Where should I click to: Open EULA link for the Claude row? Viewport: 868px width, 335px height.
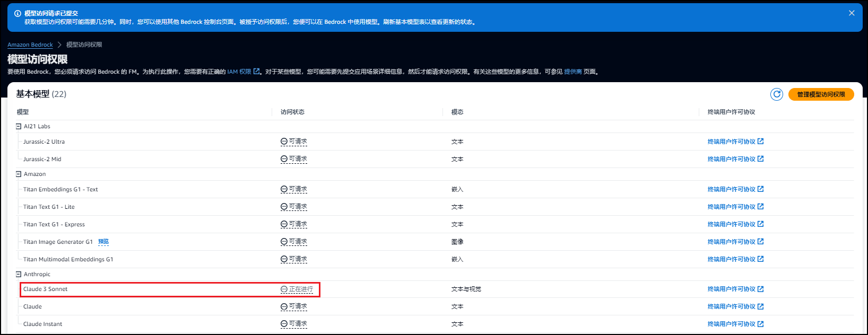(735, 306)
